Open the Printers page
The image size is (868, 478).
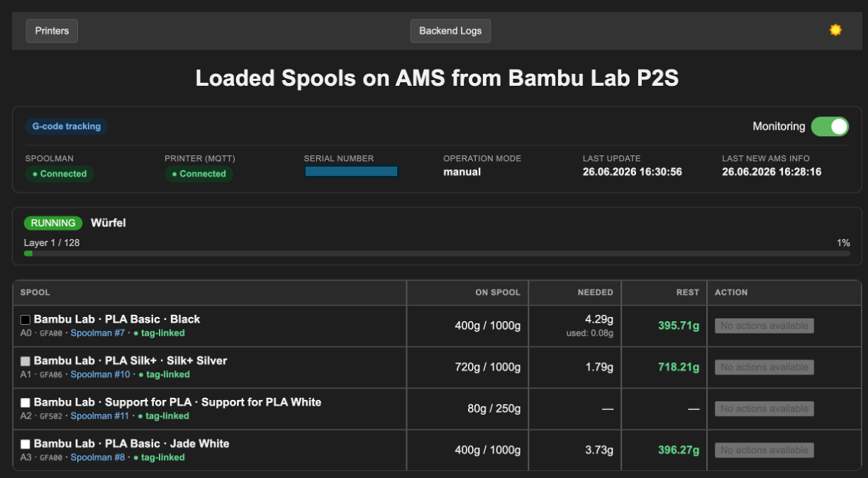click(x=52, y=30)
